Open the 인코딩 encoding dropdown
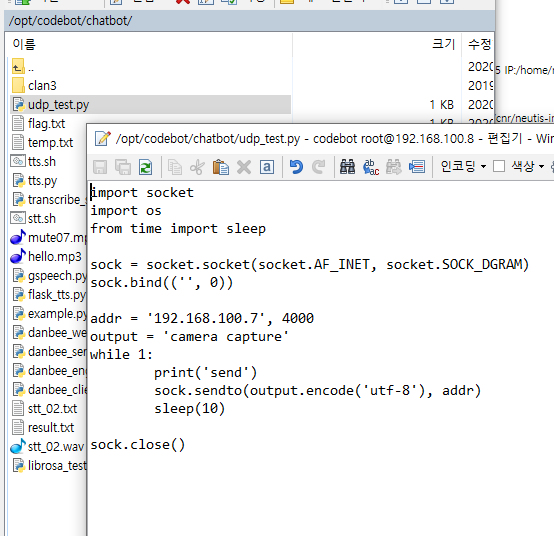The height and width of the screenshot is (536, 554). coord(463,166)
